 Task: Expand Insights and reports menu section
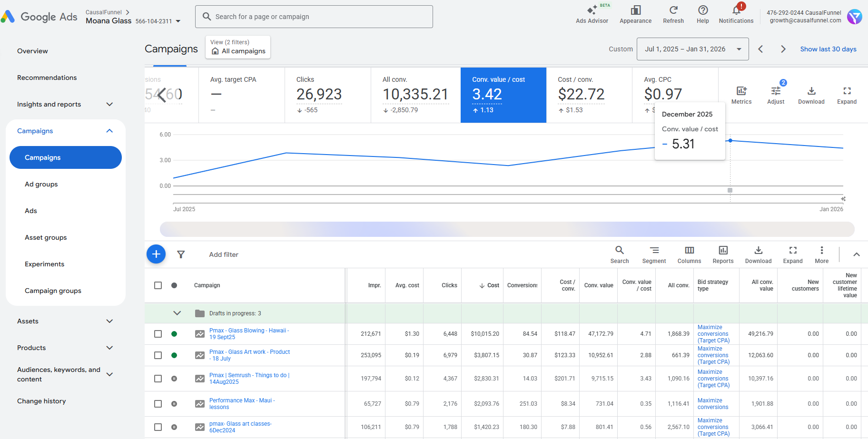[x=65, y=104]
